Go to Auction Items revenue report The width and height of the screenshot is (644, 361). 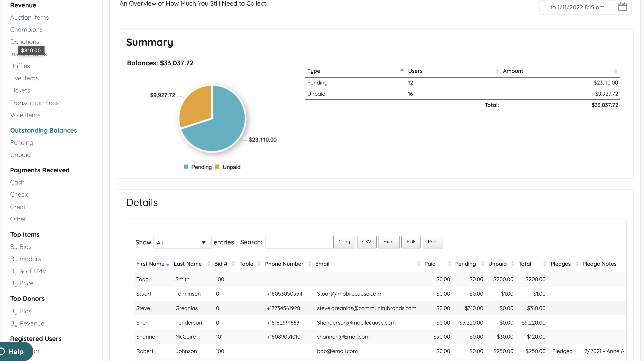click(x=29, y=18)
